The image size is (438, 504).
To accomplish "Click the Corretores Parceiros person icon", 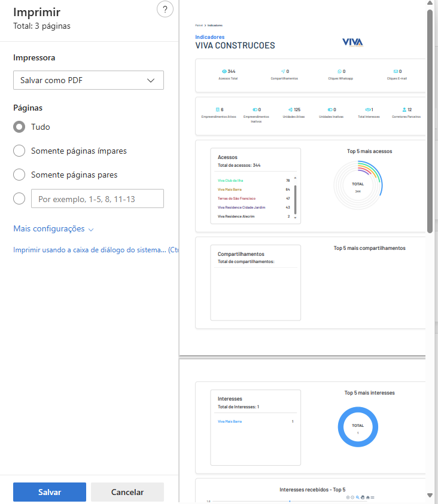I will point(404,109).
